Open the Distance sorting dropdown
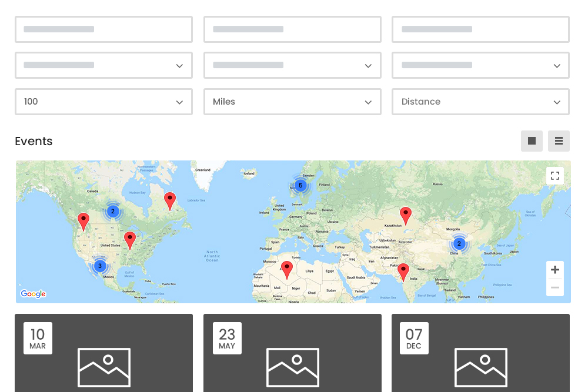 [x=480, y=102]
